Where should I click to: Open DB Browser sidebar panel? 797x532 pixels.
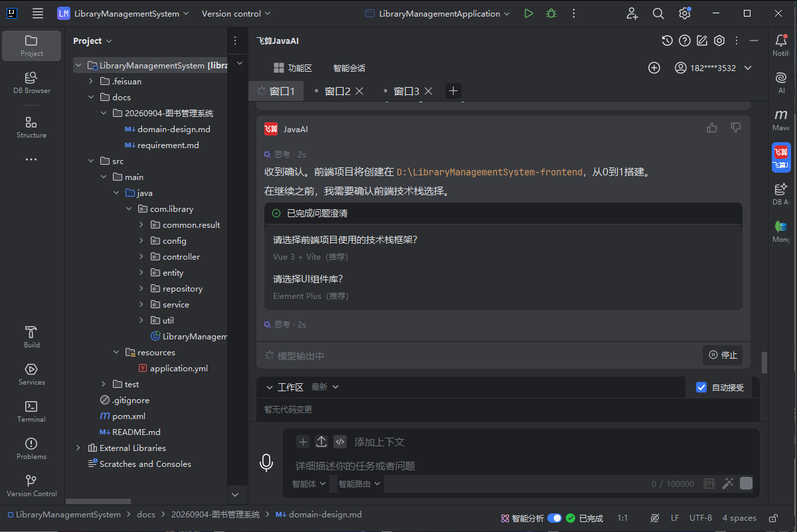(32, 82)
